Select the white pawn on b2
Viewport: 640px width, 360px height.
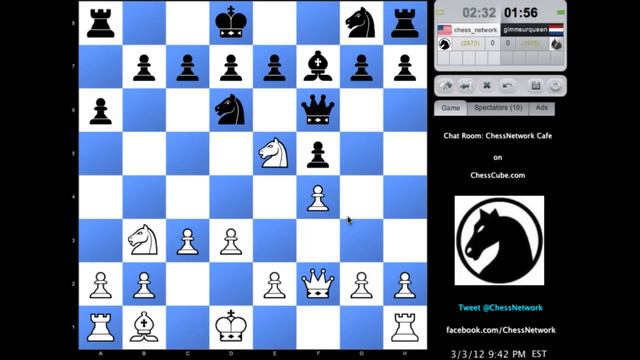pos(144,284)
